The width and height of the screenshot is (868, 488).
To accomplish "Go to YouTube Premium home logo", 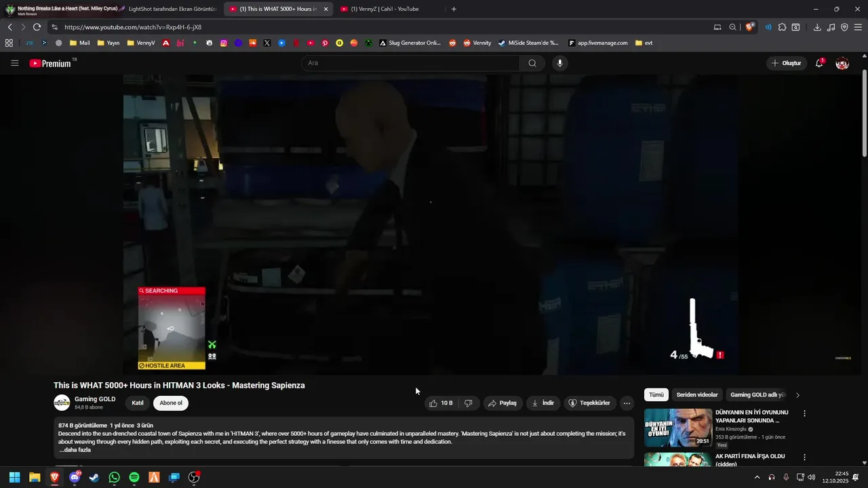I will [x=50, y=63].
